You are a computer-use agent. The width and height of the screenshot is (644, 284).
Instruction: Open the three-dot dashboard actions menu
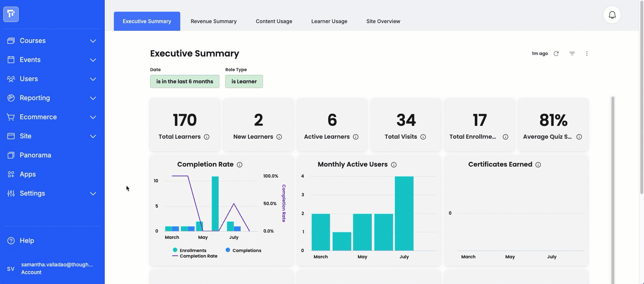pos(587,54)
